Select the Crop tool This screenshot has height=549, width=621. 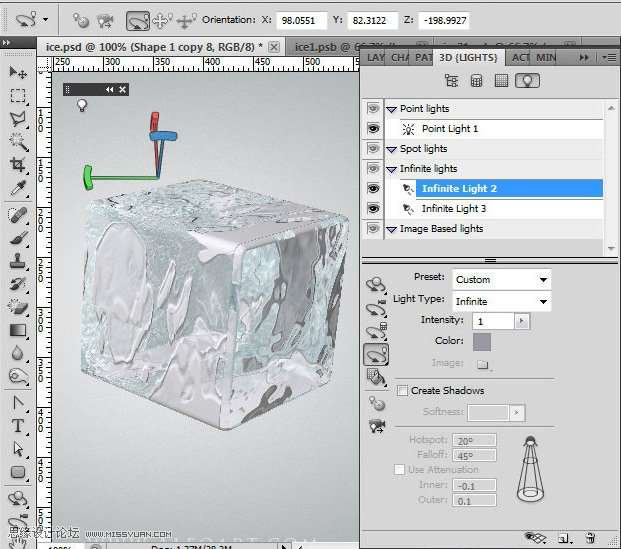tap(18, 164)
